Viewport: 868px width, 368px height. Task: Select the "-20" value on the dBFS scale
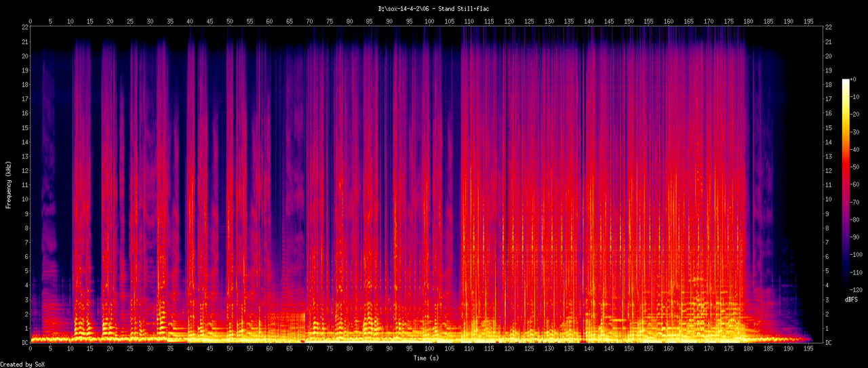856,115
